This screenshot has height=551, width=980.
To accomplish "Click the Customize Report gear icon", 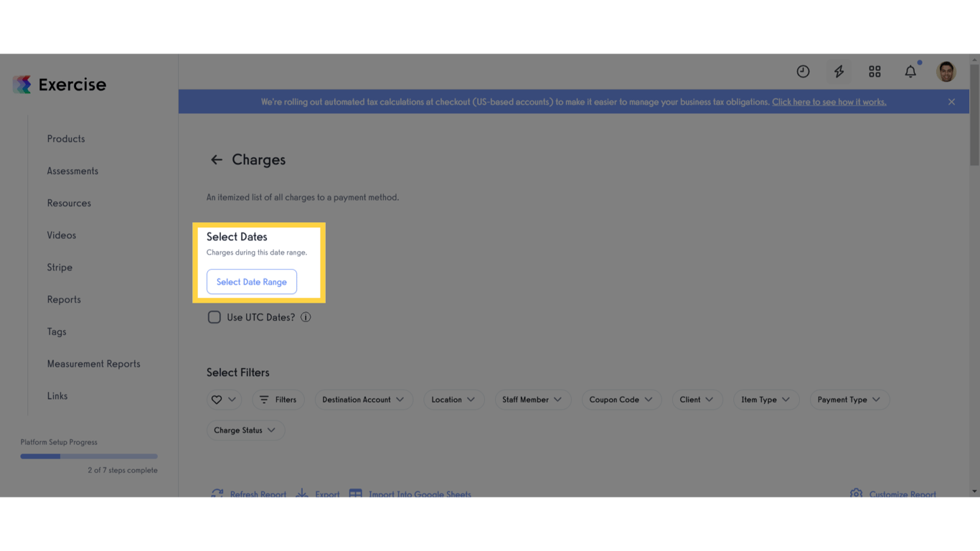I will pos(856,494).
